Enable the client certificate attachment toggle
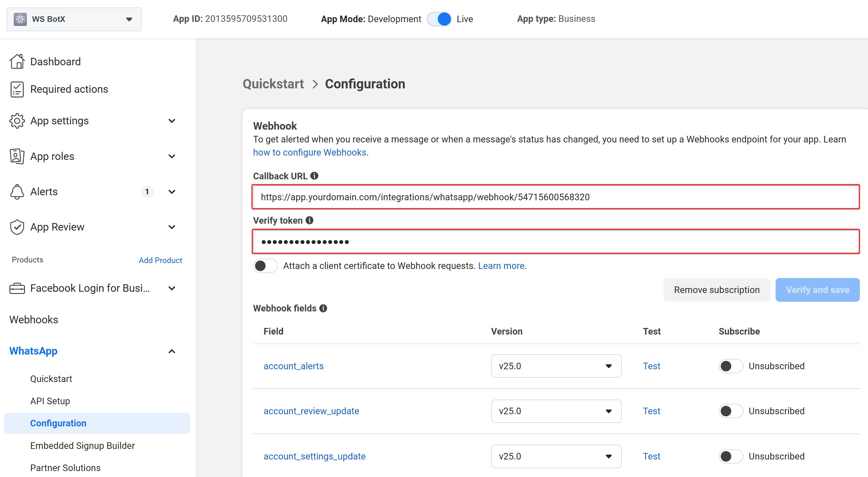Viewport: 868px width, 477px height. (x=265, y=266)
